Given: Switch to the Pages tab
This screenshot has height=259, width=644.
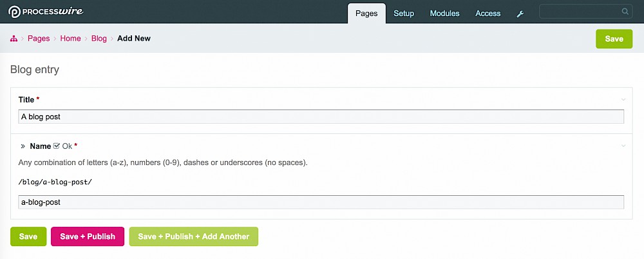Looking at the screenshot, I should click(366, 13).
